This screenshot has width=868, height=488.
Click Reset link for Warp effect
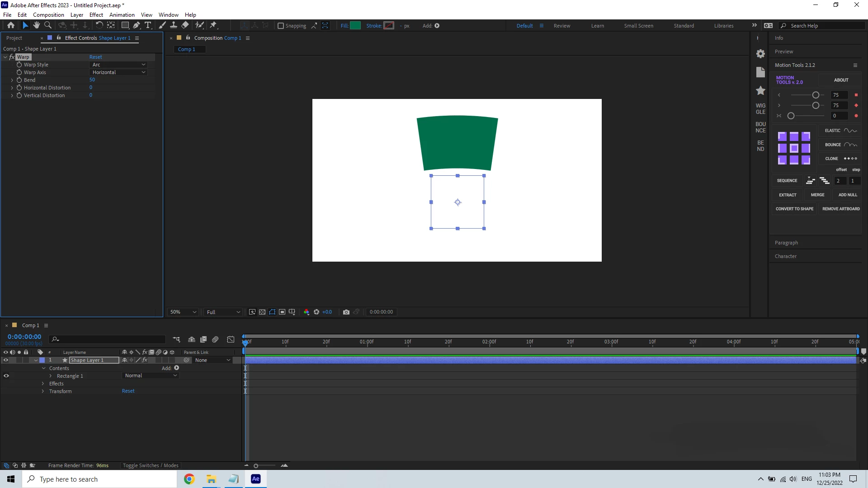click(95, 57)
